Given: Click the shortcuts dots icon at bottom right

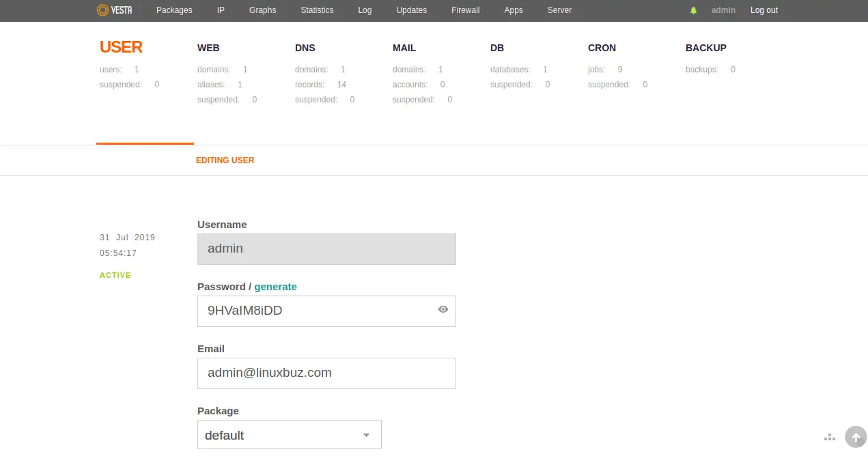Looking at the screenshot, I should click(x=830, y=437).
